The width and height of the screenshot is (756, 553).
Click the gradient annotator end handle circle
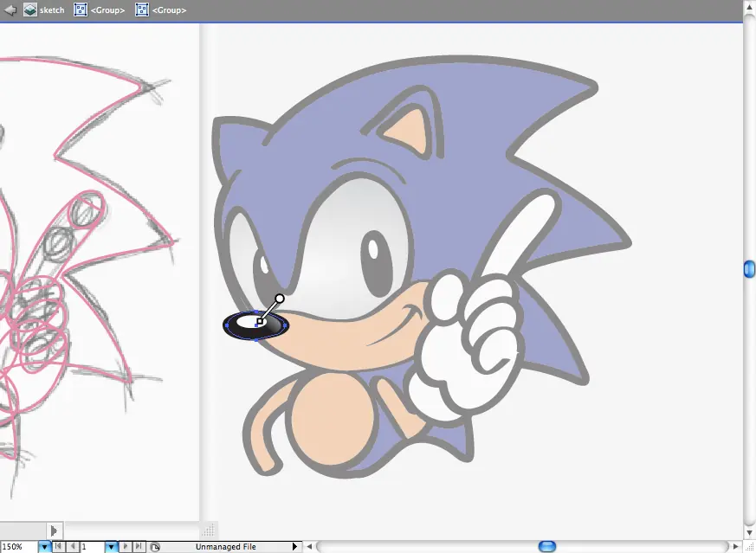(x=280, y=299)
